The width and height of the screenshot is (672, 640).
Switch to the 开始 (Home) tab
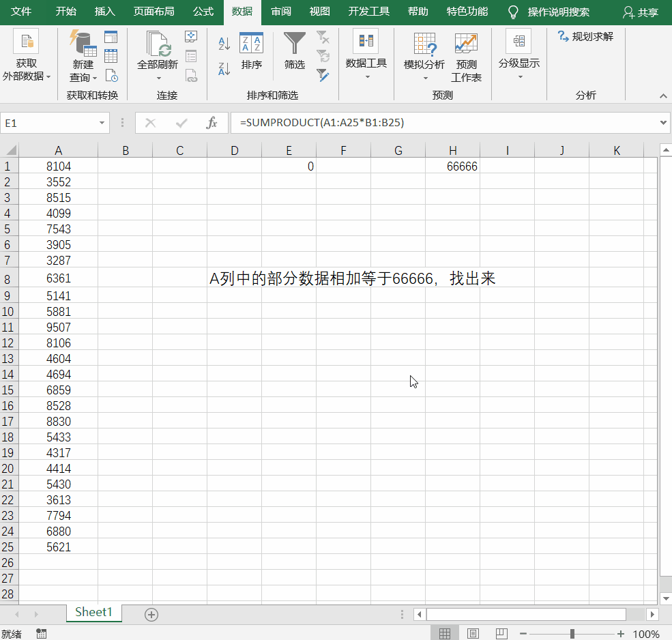point(66,12)
